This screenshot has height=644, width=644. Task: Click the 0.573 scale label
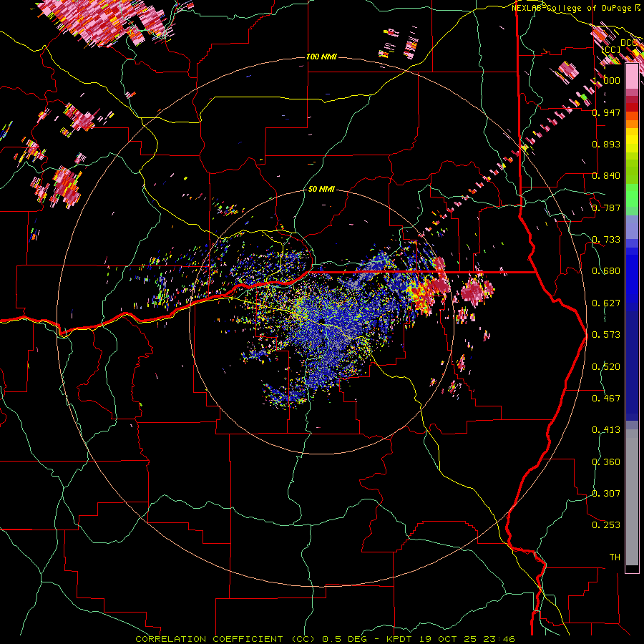tap(606, 335)
